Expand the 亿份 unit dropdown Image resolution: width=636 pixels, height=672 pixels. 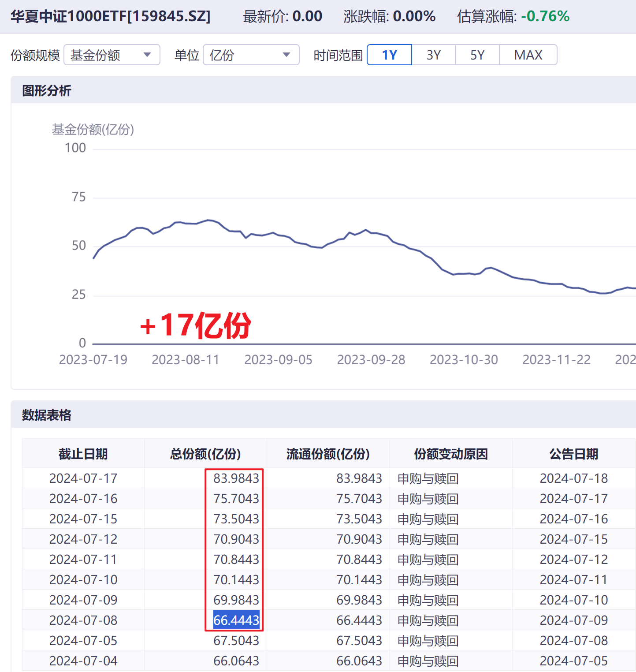coord(250,55)
